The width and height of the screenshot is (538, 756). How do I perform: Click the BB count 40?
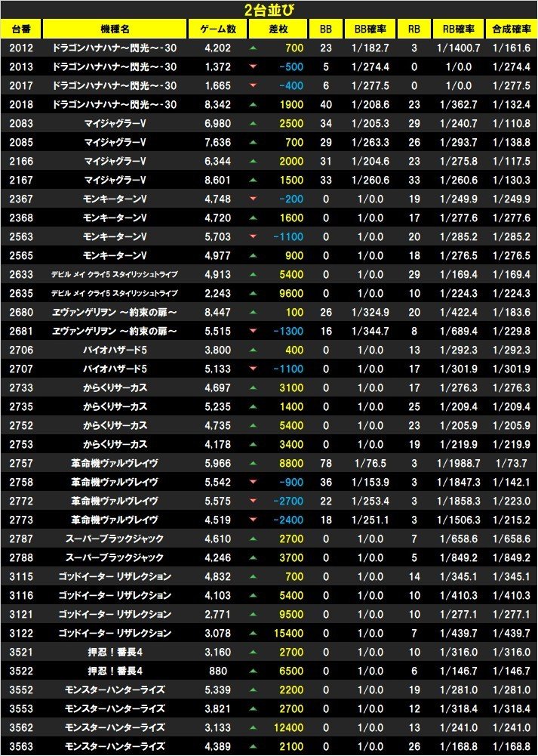pyautogui.click(x=326, y=105)
